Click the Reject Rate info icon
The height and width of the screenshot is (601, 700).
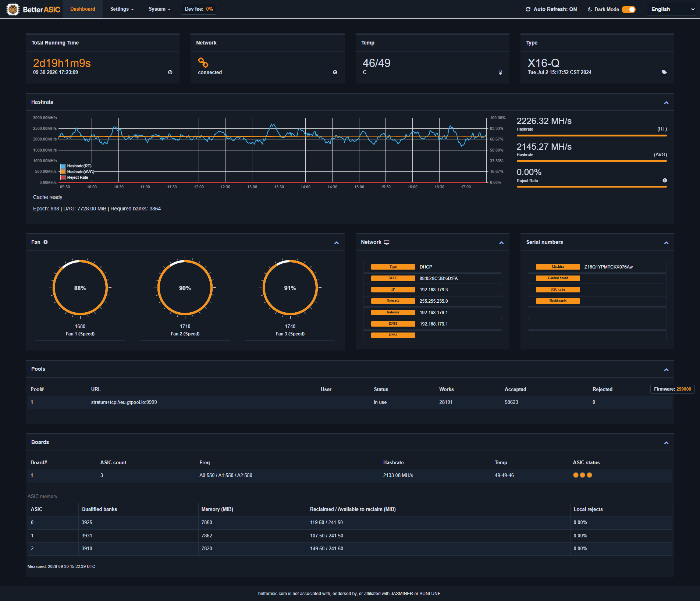pyautogui.click(x=665, y=180)
